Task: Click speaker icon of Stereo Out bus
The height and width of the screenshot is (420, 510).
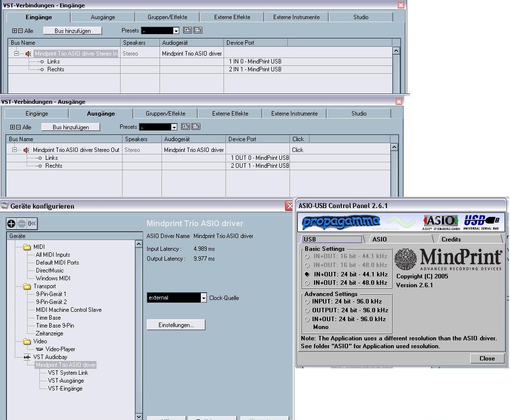Action: 27,150
